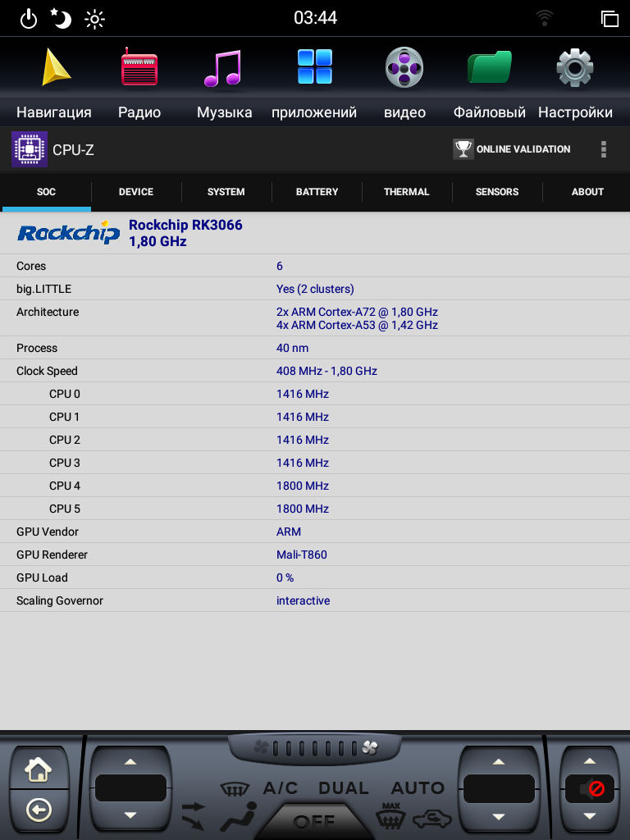This screenshot has height=840, width=630.
Task: Decrease fan speed with small fan icon
Action: tap(261, 746)
